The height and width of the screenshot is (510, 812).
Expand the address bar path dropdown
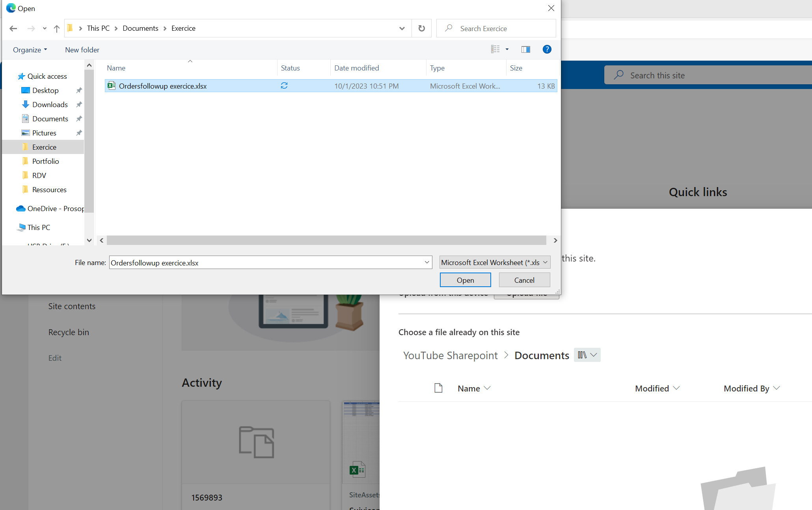(x=402, y=28)
